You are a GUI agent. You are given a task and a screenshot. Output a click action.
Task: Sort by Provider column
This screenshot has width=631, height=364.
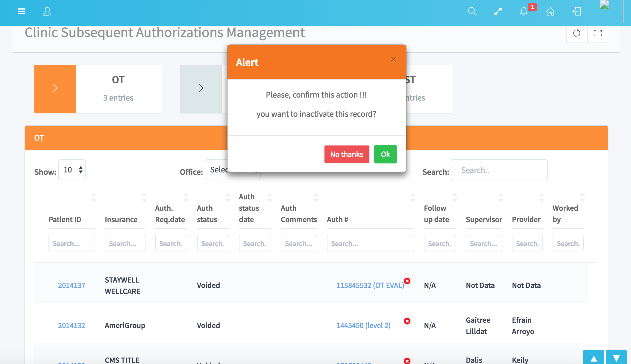[x=541, y=197]
